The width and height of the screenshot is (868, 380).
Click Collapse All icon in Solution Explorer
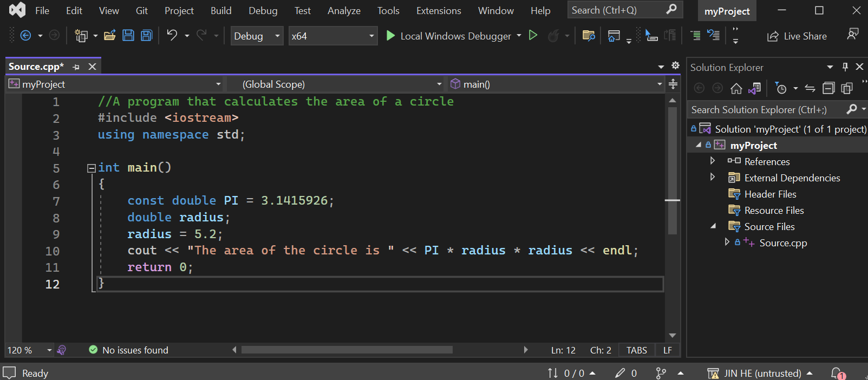coord(828,88)
